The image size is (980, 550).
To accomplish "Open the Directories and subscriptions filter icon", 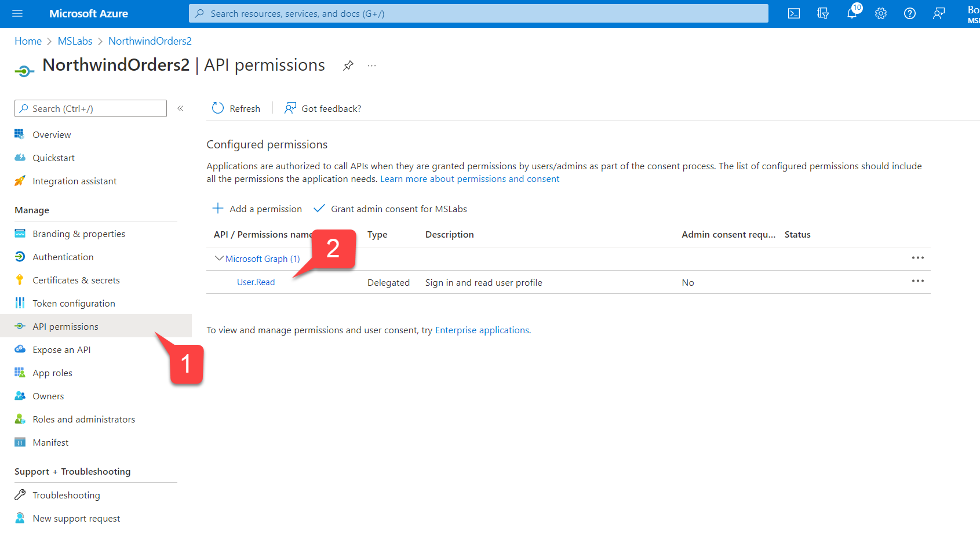I will coord(823,13).
